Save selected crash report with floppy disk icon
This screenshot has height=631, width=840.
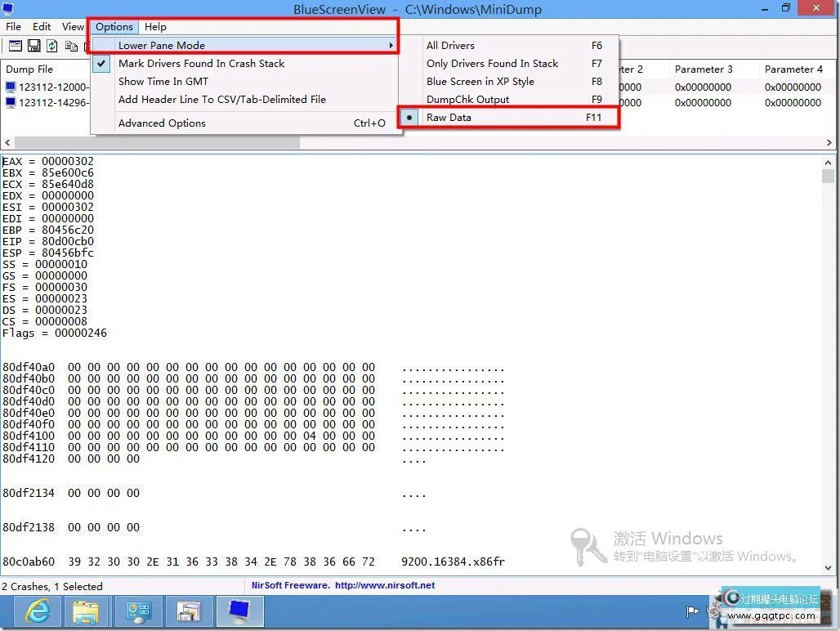[34, 46]
